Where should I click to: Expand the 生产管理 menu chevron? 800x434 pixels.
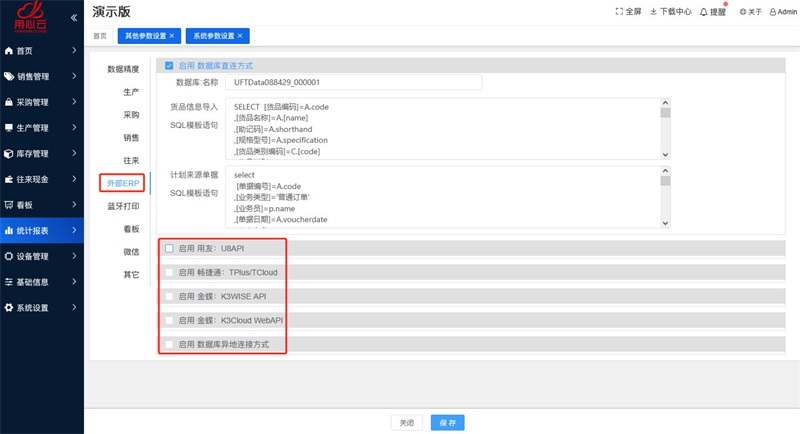pyautogui.click(x=74, y=127)
